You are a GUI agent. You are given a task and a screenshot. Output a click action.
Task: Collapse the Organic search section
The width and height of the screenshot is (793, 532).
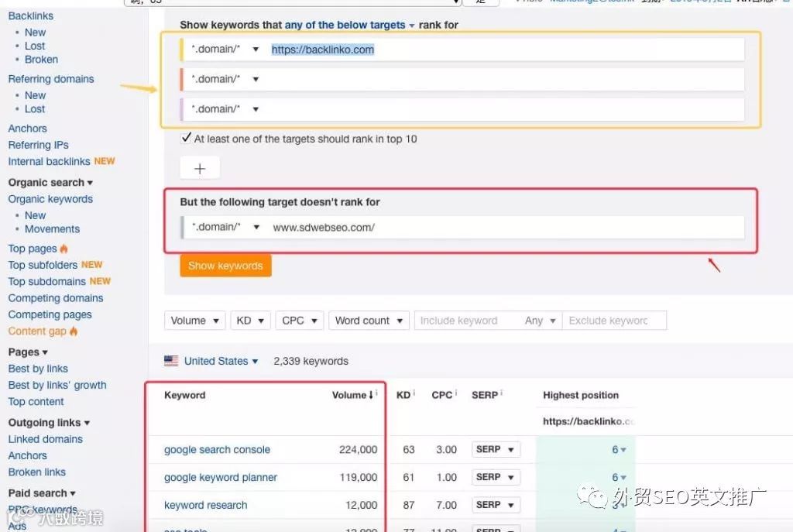(x=50, y=183)
